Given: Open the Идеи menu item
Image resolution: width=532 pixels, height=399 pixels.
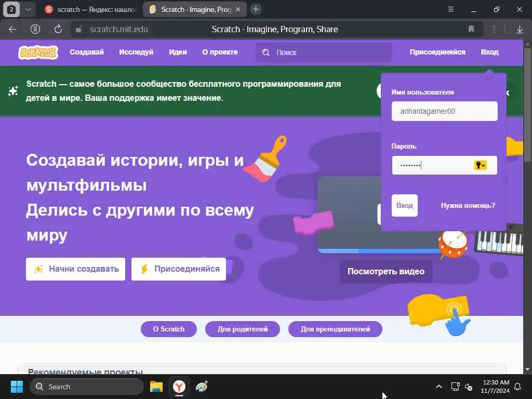Looking at the screenshot, I should 178,52.
